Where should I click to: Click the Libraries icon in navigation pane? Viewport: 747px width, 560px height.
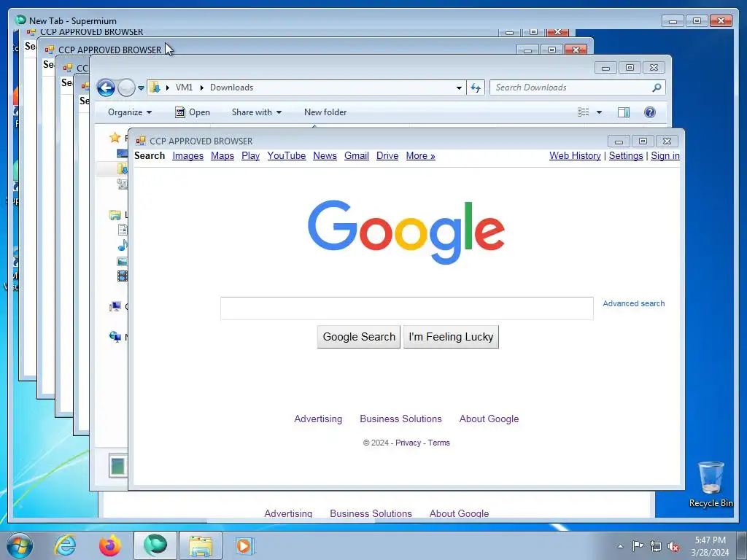(x=115, y=215)
